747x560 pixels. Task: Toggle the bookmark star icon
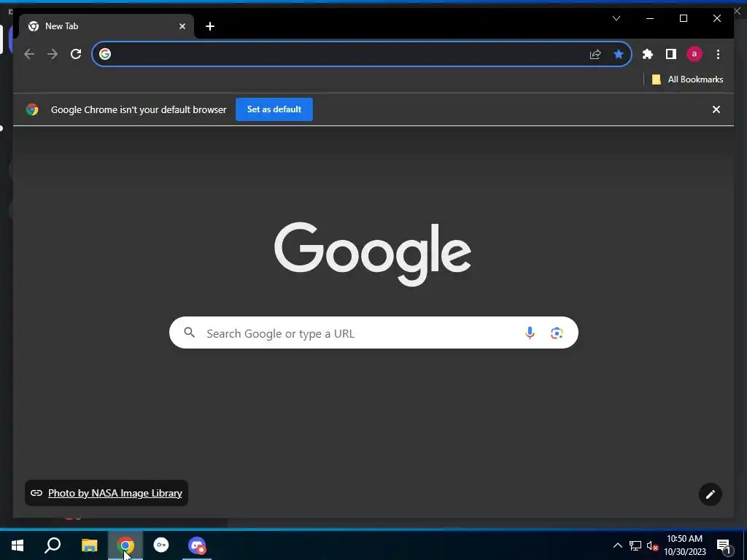click(619, 54)
